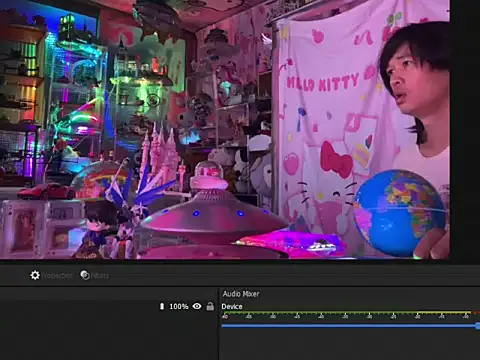Click the red toy car in the preview
Image resolution: width=480 pixels, height=360 pixels.
click(x=47, y=191)
